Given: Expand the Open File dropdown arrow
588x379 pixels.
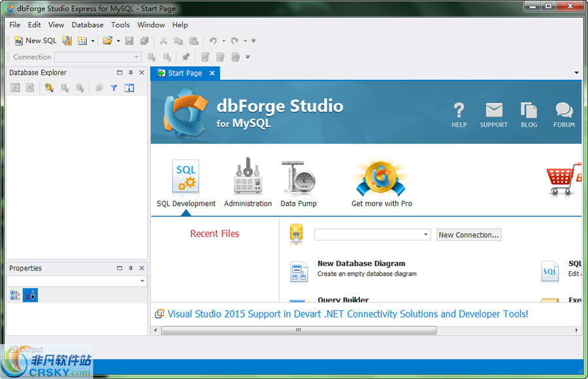Looking at the screenshot, I should (x=118, y=41).
